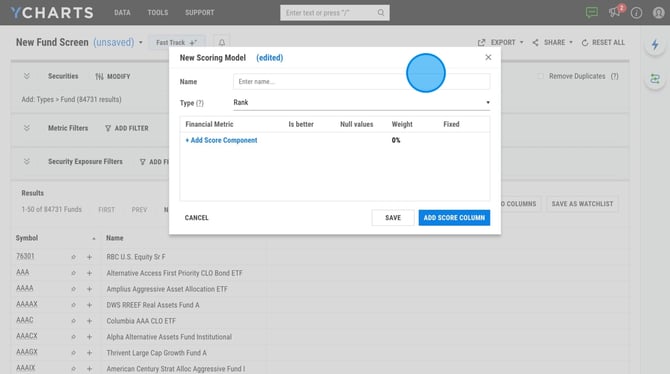Close the New Scoring Model dialog
This screenshot has height=374, width=670.
point(488,57)
